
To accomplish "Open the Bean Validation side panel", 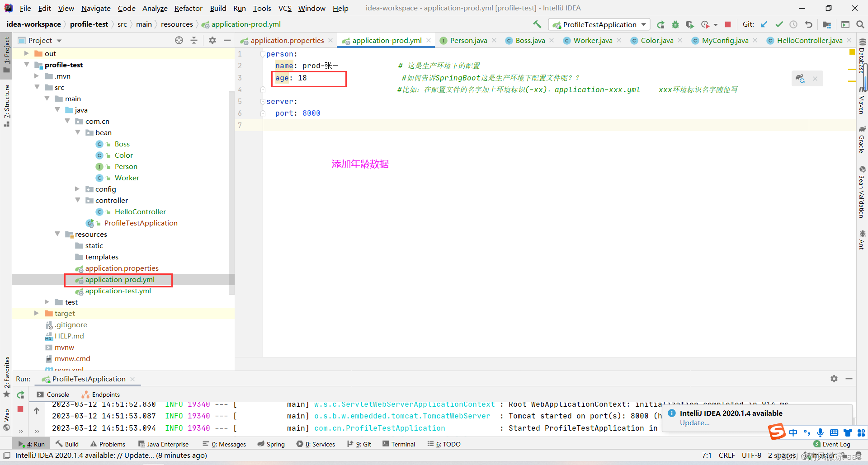I will 862,192.
